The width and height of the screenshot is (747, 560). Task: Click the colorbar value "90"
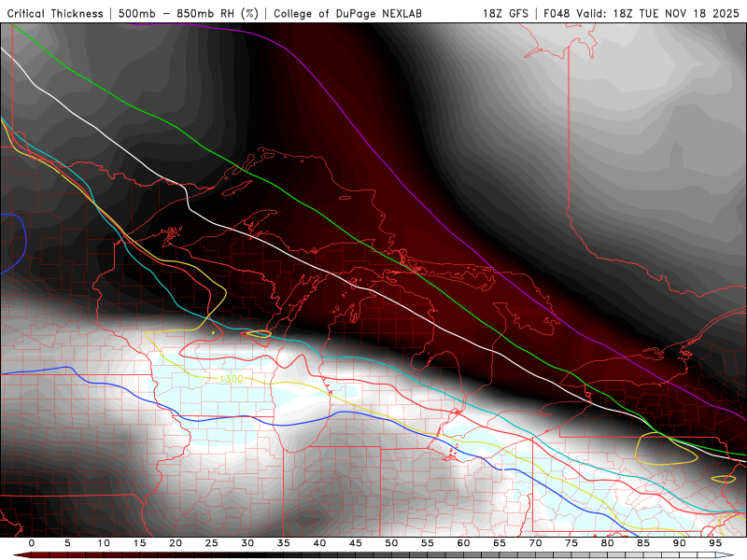point(679,543)
